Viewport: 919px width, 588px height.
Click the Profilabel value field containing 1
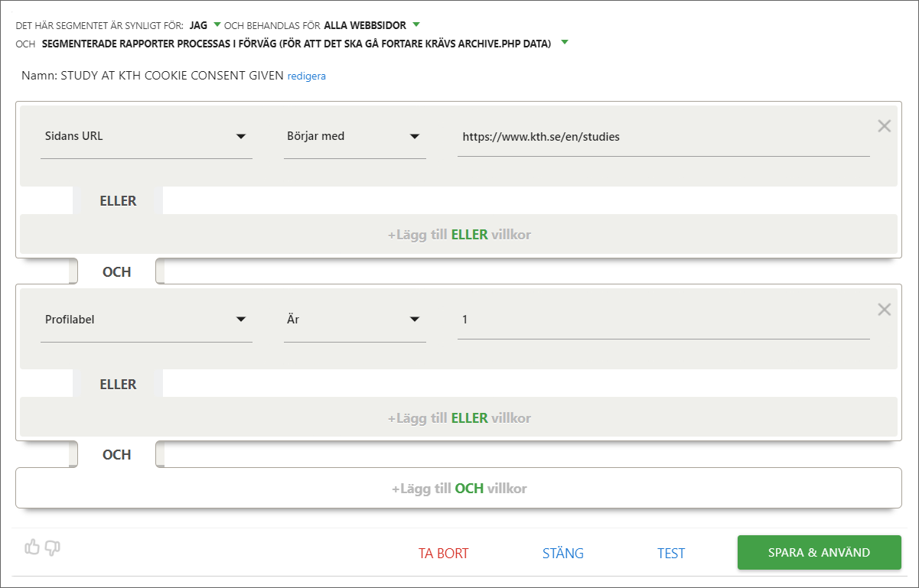click(x=663, y=320)
